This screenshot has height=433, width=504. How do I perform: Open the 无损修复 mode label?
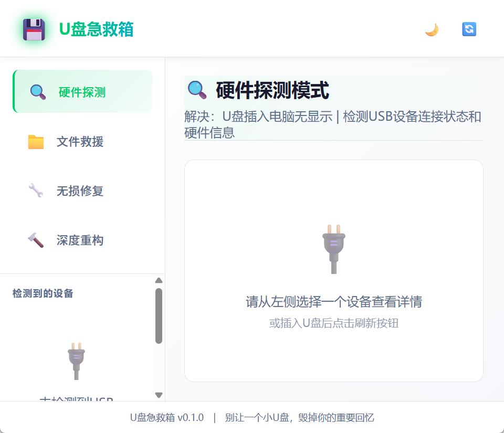[80, 191]
